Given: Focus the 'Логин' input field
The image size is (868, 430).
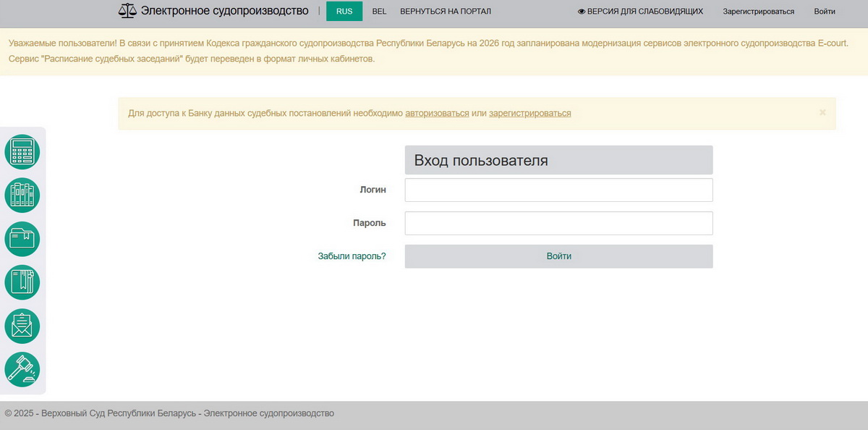Looking at the screenshot, I should [x=558, y=190].
